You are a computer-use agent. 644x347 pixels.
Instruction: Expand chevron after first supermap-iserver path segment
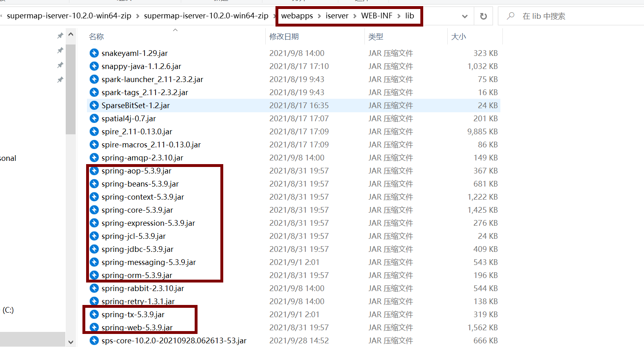pos(138,16)
